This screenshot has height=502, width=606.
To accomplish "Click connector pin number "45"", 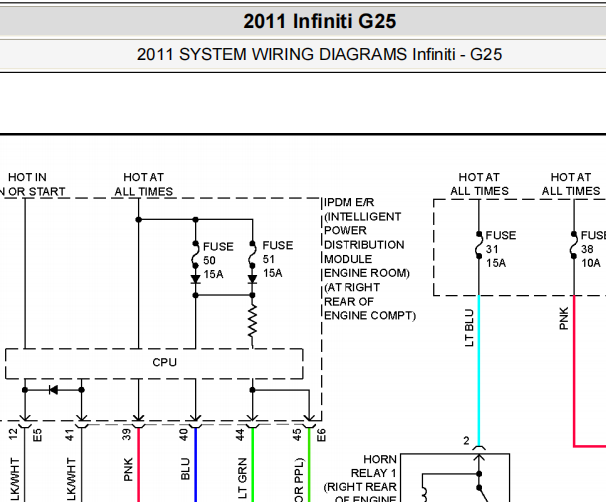I will coord(297,434).
